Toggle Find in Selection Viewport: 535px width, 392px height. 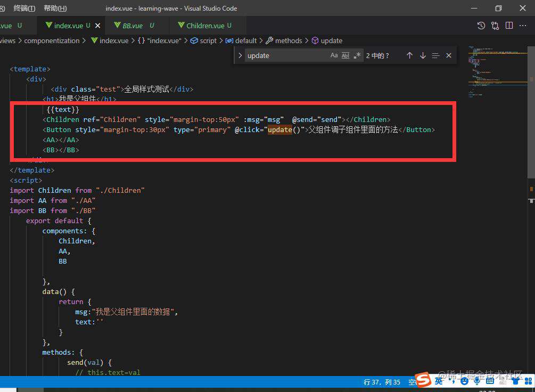click(x=435, y=56)
